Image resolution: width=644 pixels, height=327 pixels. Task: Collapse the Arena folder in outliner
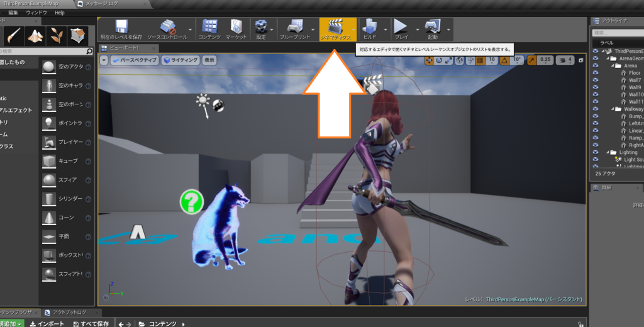click(x=613, y=66)
